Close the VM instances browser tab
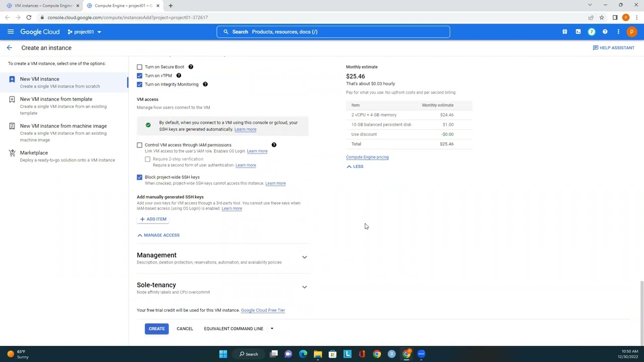 click(x=77, y=6)
